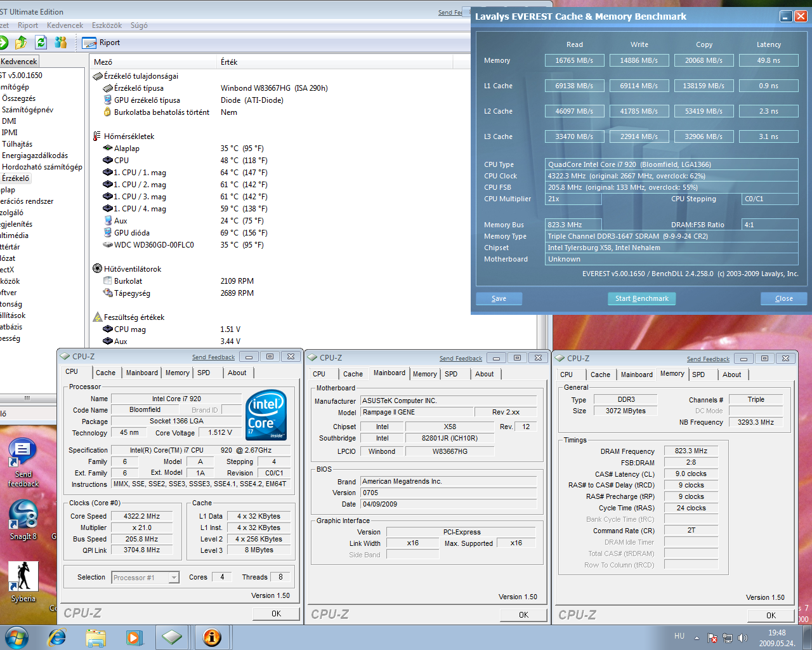Screen dimensions: 812x650
Task: Select the CPU mag 1.51 V voltage row
Action: point(173,329)
